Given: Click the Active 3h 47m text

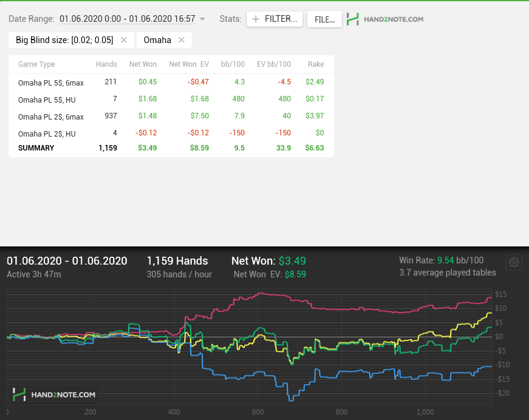Looking at the screenshot, I should point(34,274).
